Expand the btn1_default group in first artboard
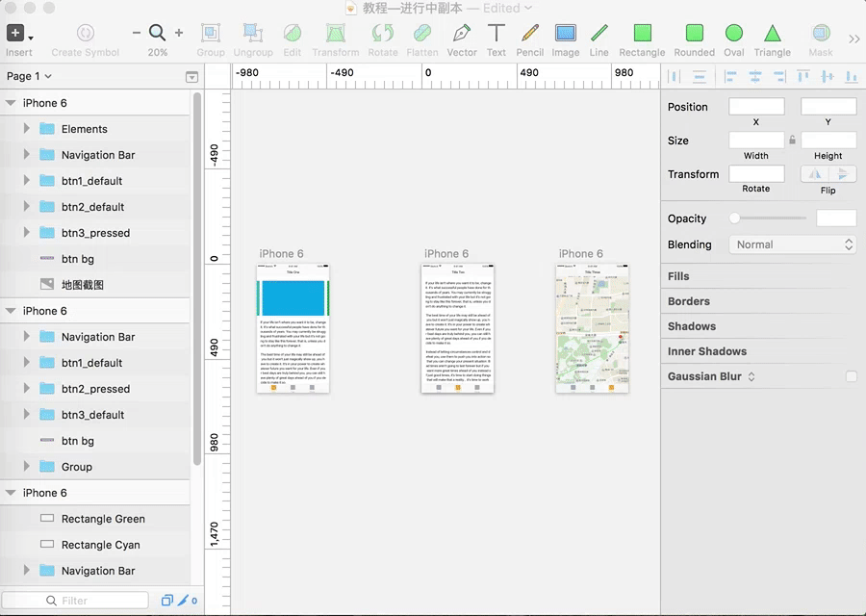 point(26,180)
